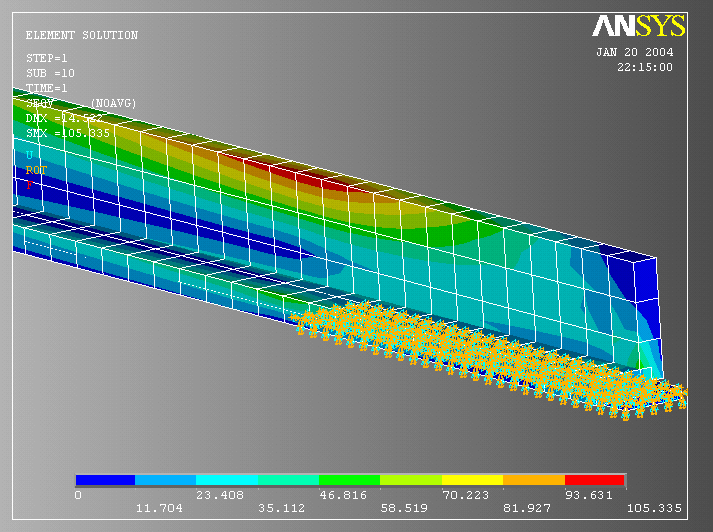Click the dark blue legend swatch

point(105,480)
